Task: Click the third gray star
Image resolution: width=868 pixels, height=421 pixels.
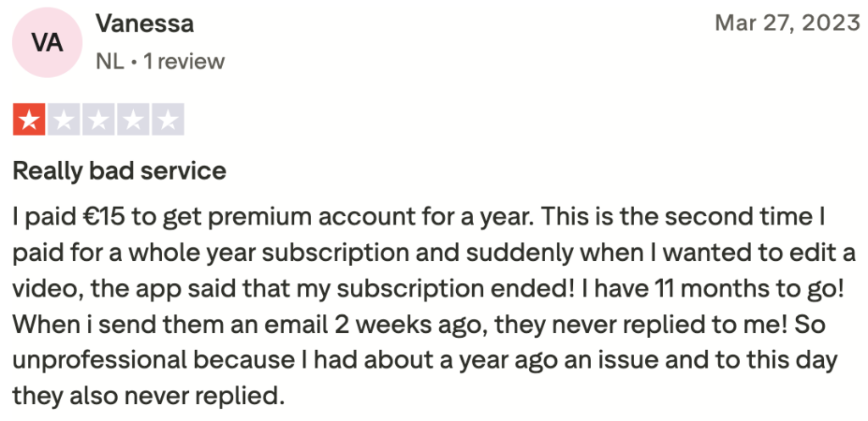Action: (98, 120)
